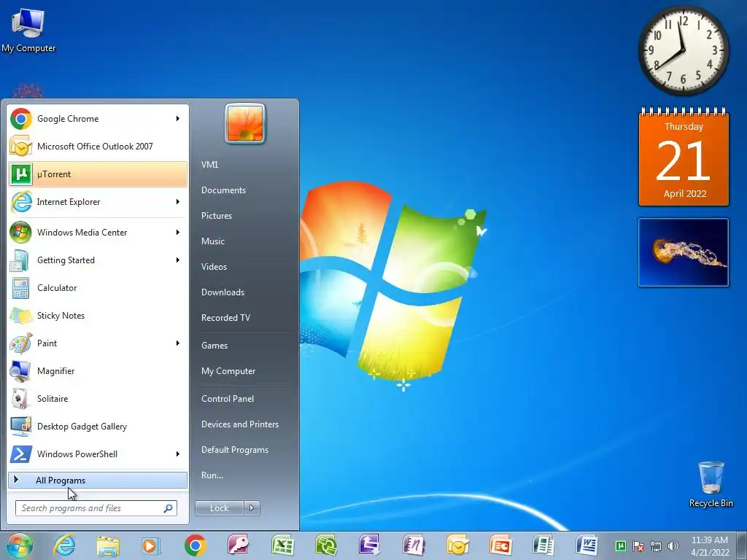Click the taskbar clock showing 11:39 AM
Image resolution: width=747 pixels, height=560 pixels.
710,546
